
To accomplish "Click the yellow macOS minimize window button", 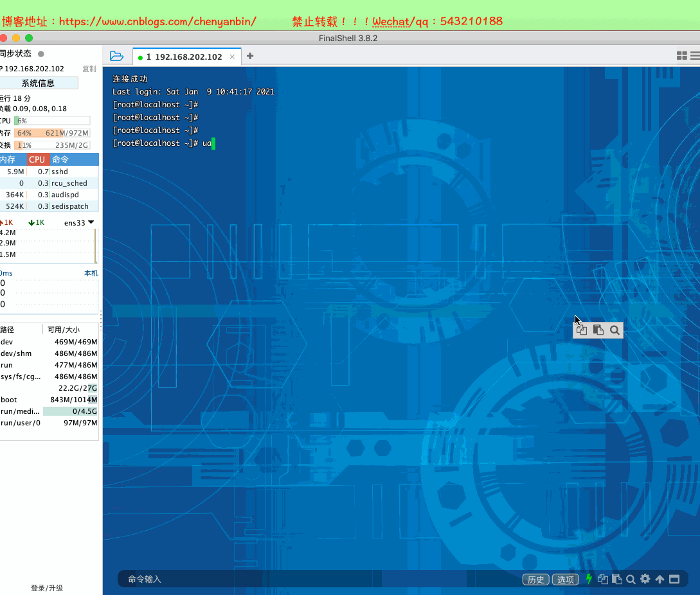I will pos(16,38).
